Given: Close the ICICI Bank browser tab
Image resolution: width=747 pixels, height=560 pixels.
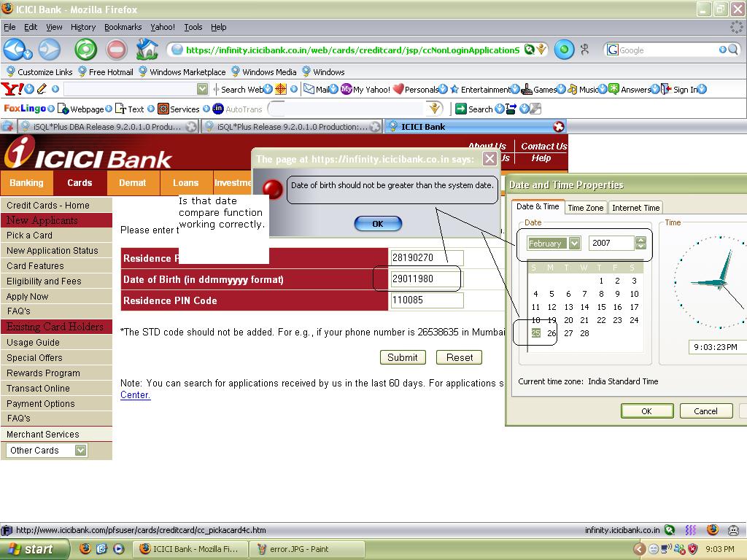Looking at the screenshot, I should click(x=559, y=126).
